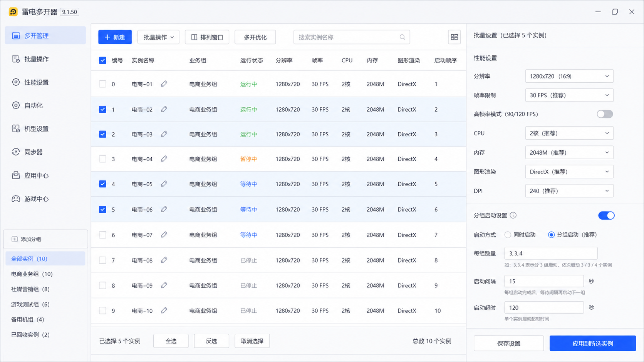644x362 pixels.
Task: Select the 电商-04 row checkbox
Action: pos(102,159)
